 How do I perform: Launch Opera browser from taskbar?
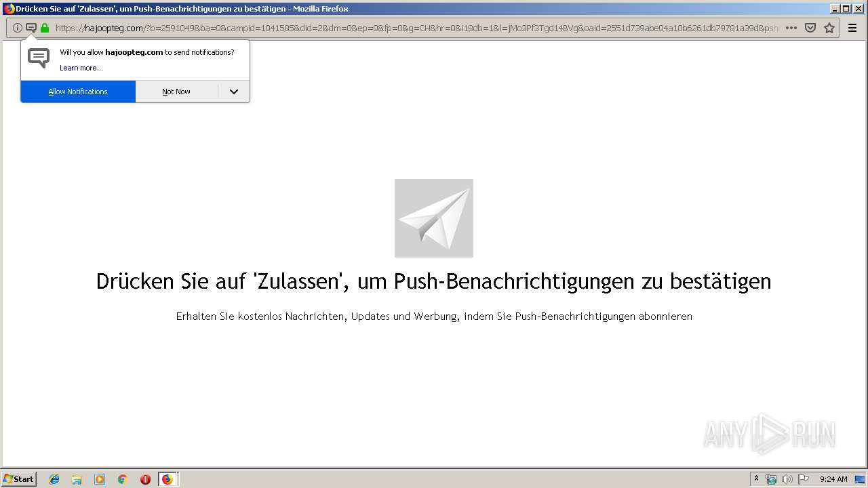pos(145,479)
